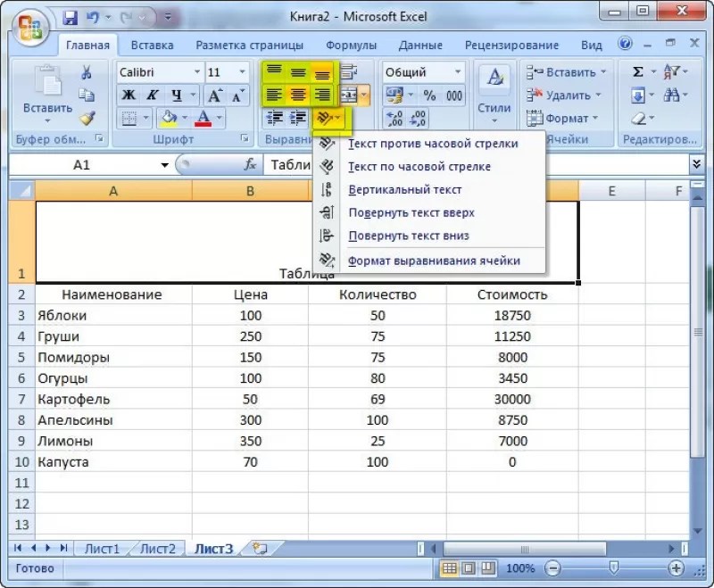The width and height of the screenshot is (714, 588).
Task: Open the Стили styles gallery
Action: click(x=494, y=95)
